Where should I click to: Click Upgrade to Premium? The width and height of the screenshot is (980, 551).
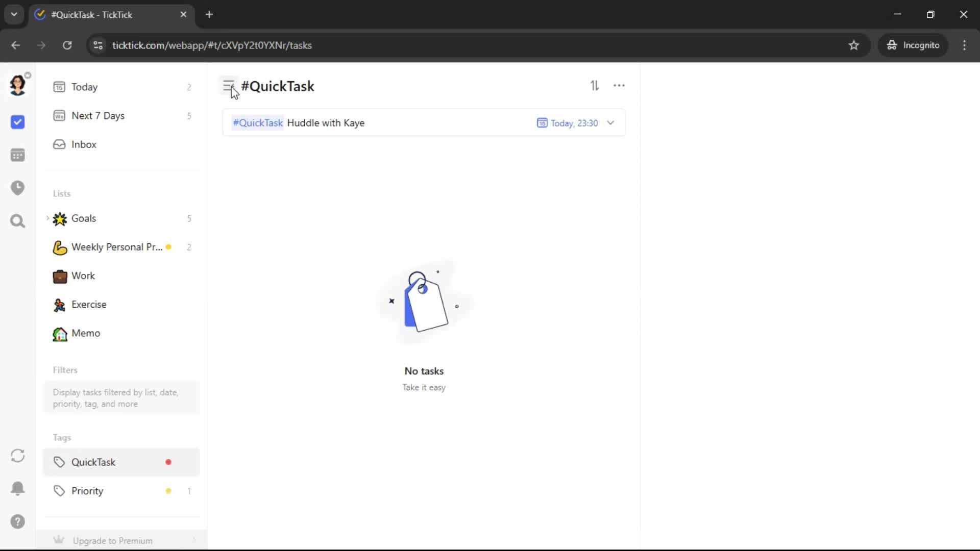112,540
